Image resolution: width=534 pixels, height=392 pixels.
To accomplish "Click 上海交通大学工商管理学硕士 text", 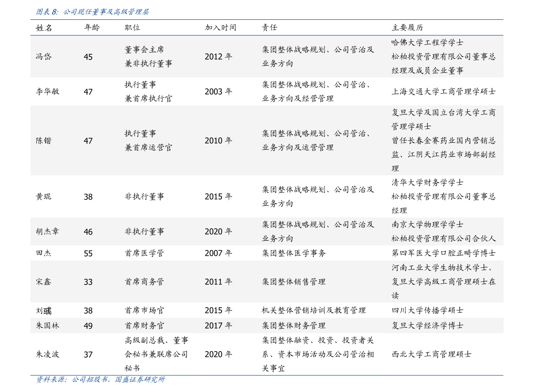I will pos(443,91).
